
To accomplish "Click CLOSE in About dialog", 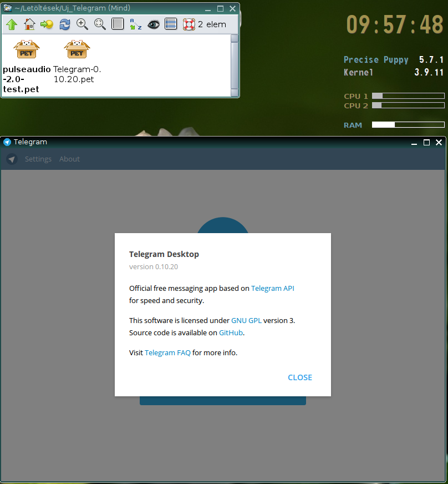I will pos(300,377).
